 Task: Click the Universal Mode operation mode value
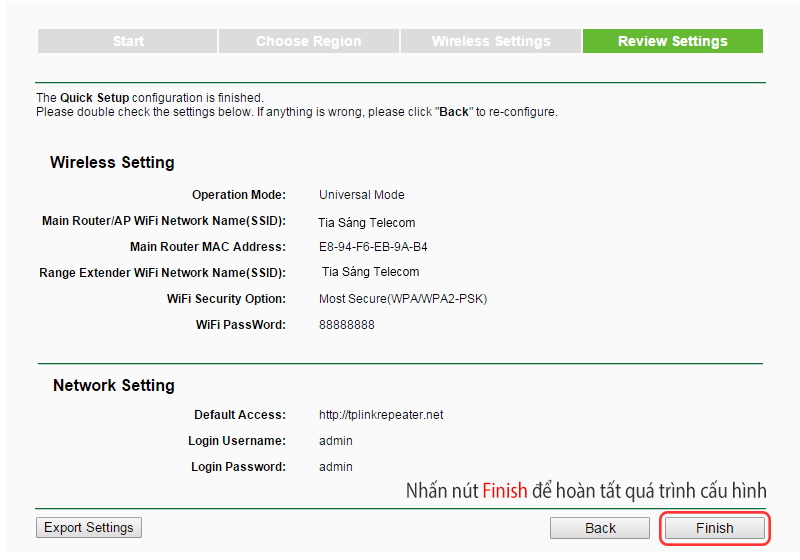pos(362,195)
